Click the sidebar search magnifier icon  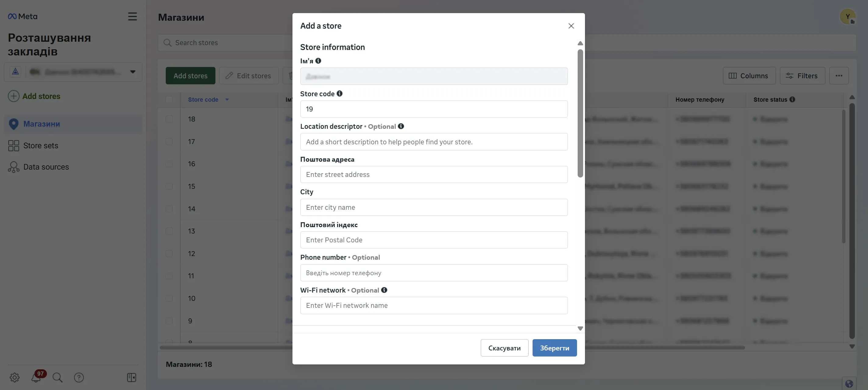pyautogui.click(x=58, y=378)
